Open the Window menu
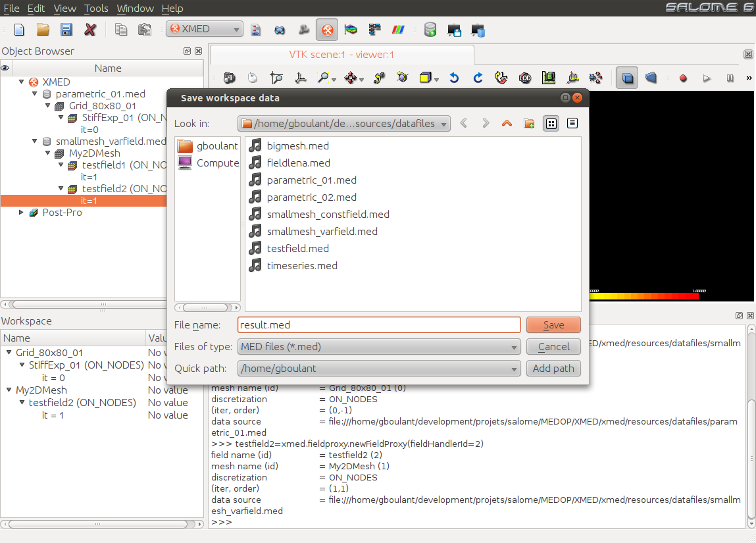The height and width of the screenshot is (543, 756). (135, 8)
